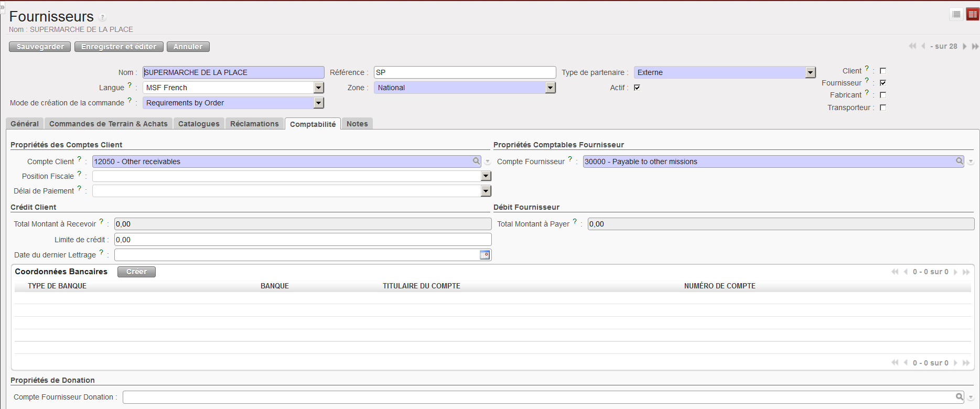Image resolution: width=980 pixels, height=409 pixels.
Task: Switch to list view icon
Action: click(x=956, y=14)
